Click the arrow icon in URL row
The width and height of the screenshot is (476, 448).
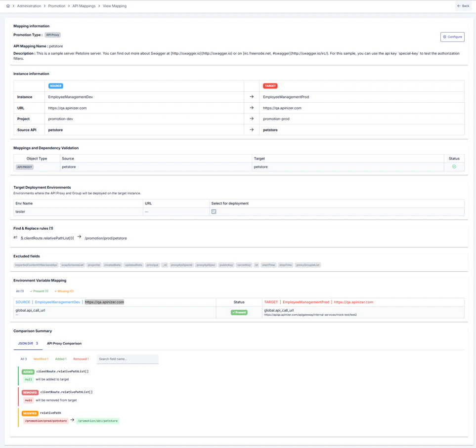point(252,108)
